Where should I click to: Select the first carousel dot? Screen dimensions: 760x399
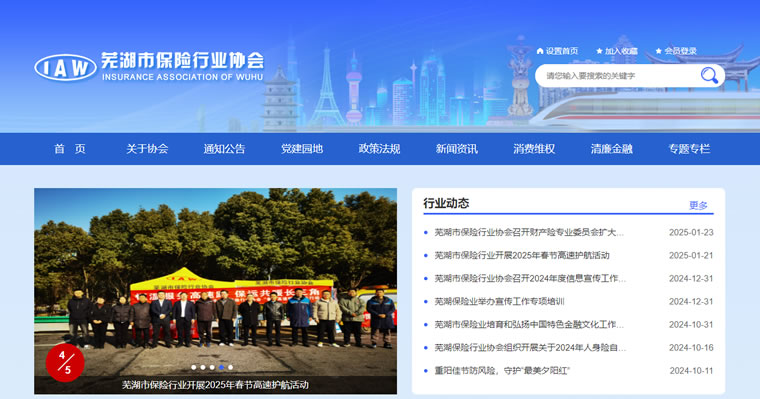click(193, 367)
